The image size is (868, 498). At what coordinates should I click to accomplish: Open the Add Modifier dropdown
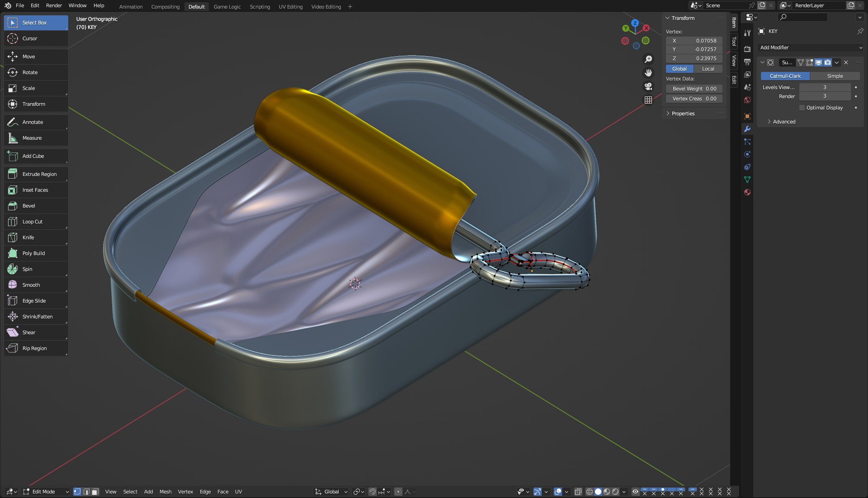click(x=810, y=47)
